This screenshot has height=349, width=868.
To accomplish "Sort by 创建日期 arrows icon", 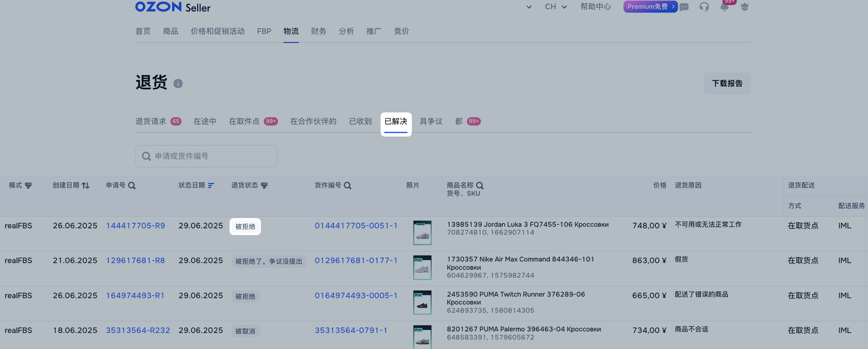I will pos(86,186).
